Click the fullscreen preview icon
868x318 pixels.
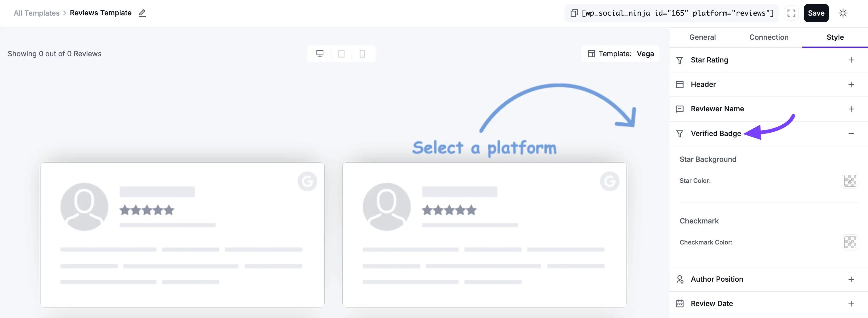coord(791,13)
